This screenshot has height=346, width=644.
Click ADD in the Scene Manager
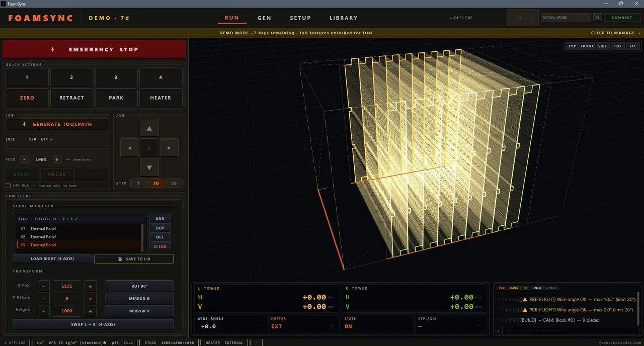(160, 219)
